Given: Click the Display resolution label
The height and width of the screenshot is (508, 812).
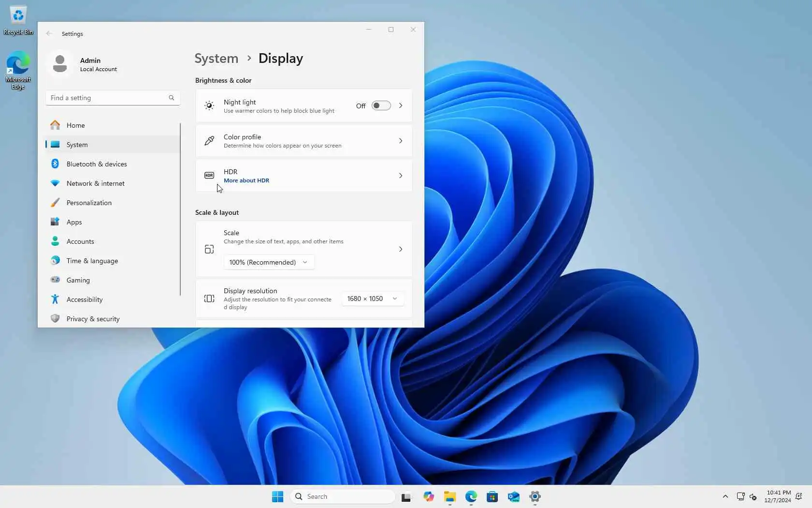Looking at the screenshot, I should pos(250,291).
